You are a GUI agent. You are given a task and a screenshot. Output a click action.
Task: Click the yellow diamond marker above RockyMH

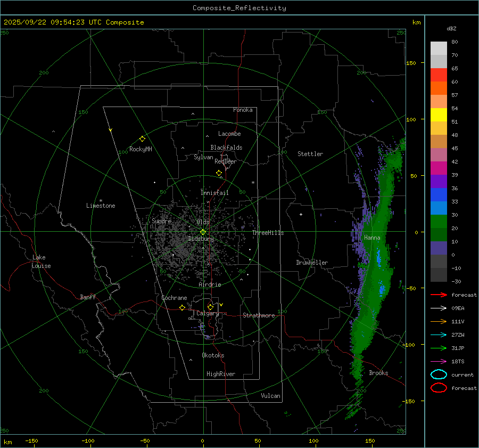pos(142,139)
